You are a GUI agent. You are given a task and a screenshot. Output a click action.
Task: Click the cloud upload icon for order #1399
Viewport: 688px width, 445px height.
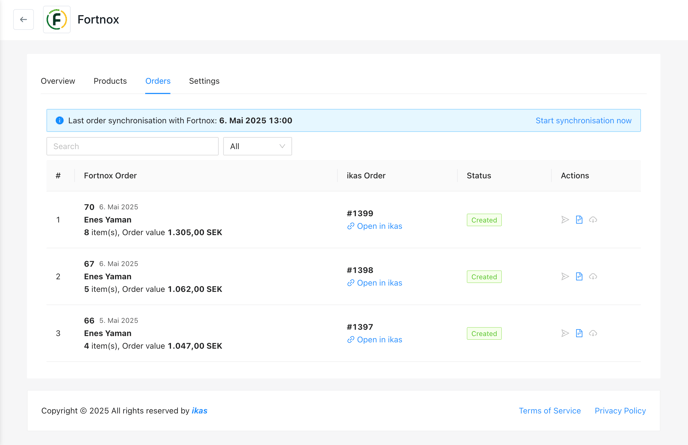(593, 219)
